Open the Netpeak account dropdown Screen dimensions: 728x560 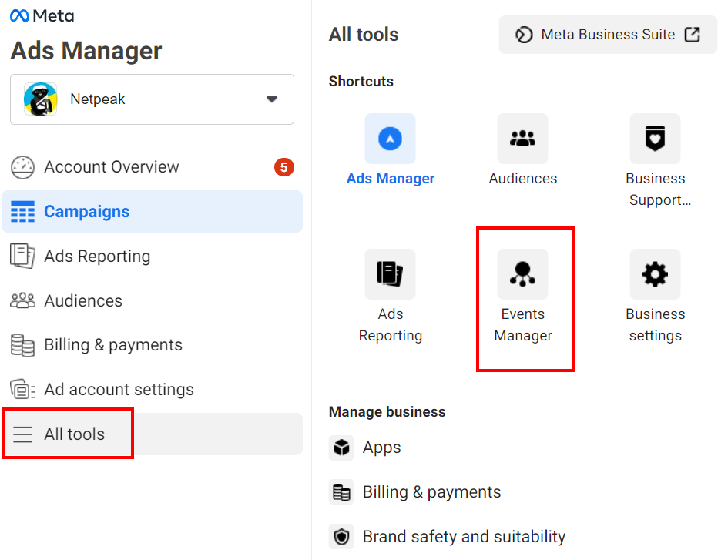pyautogui.click(x=152, y=99)
